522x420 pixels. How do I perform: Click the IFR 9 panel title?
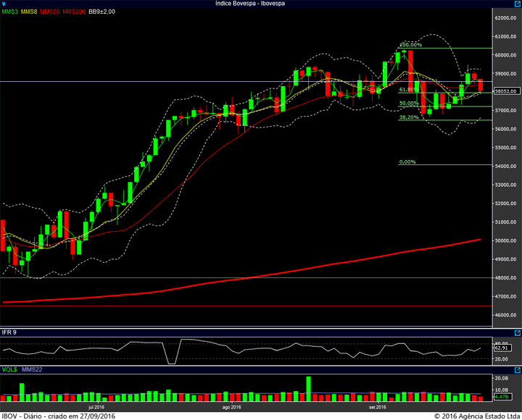(x=9, y=332)
